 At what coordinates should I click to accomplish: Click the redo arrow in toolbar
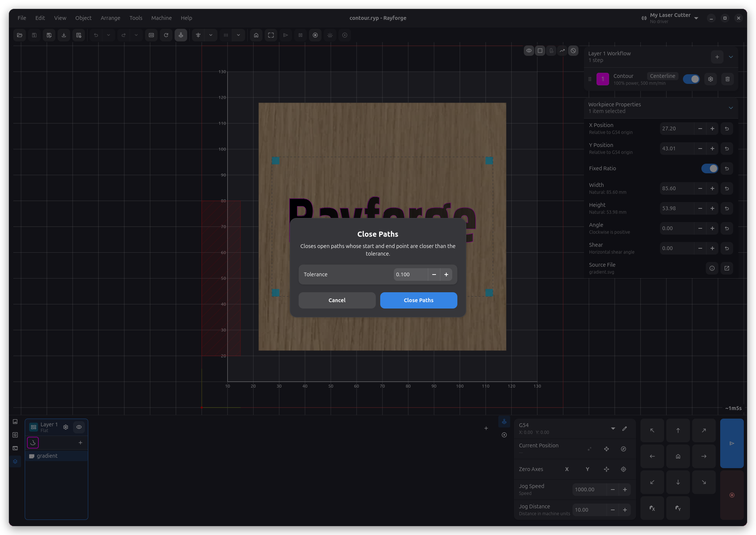[124, 35]
